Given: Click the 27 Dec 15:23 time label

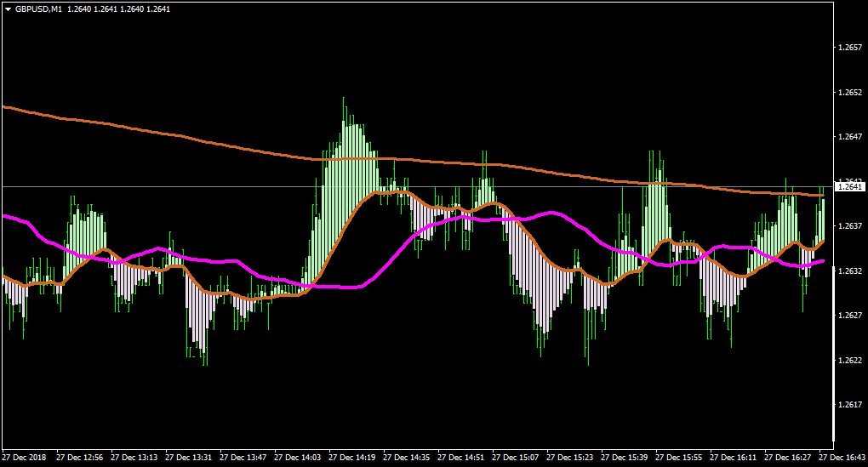Looking at the screenshot, I should 569,458.
